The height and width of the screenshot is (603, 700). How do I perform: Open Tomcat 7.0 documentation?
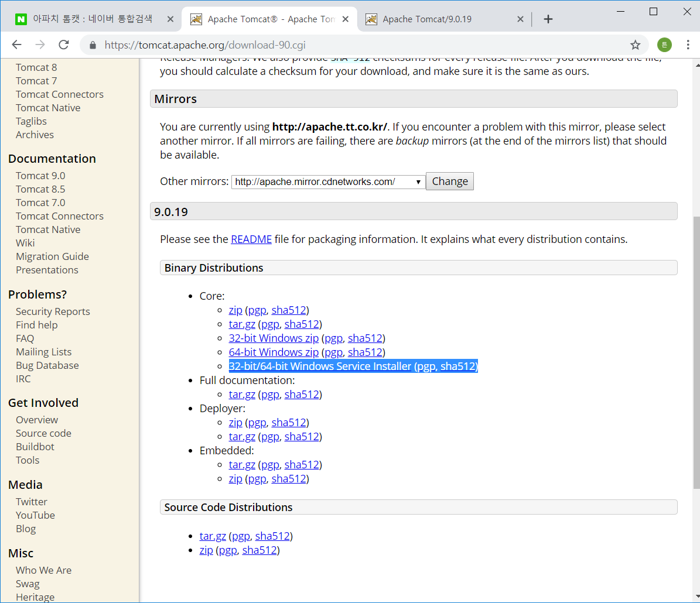(x=40, y=203)
